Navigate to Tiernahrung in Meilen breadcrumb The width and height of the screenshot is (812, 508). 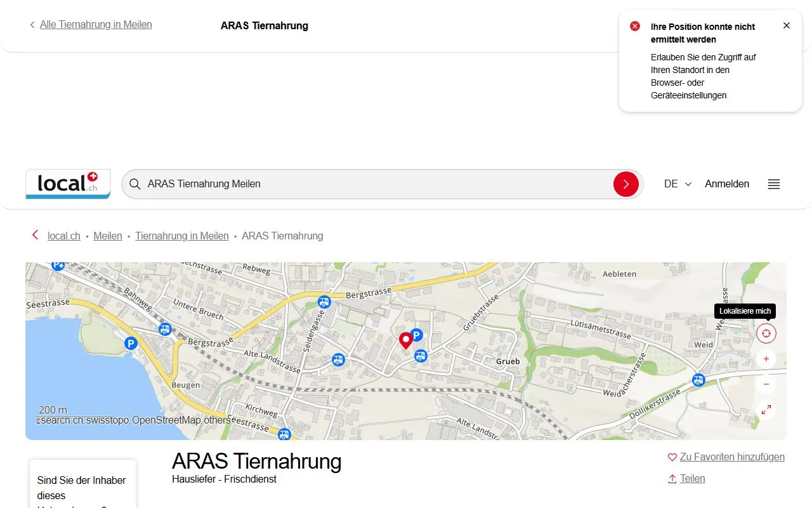point(182,236)
